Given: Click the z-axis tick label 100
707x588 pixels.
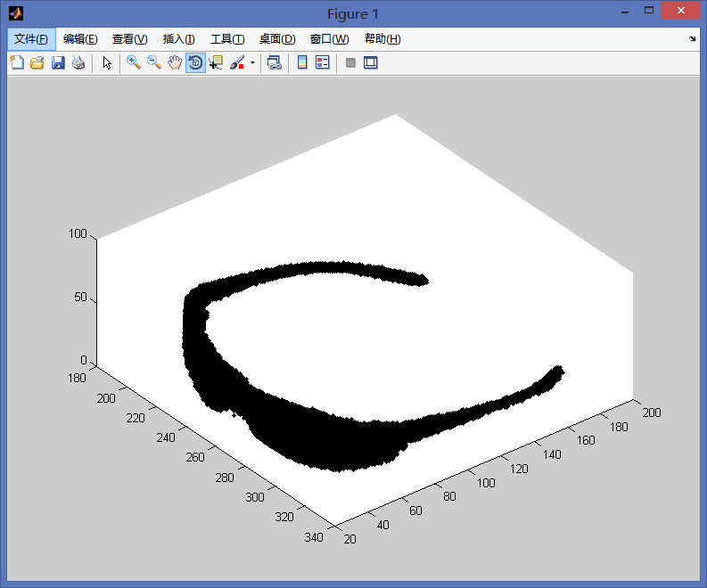Looking at the screenshot, I should pos(78,233).
